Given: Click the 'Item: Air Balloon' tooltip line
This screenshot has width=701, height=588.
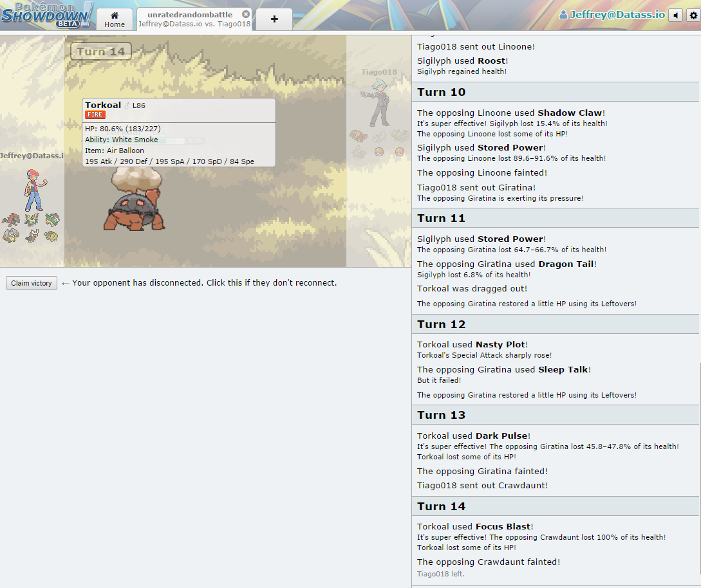Looking at the screenshot, I should [x=115, y=151].
